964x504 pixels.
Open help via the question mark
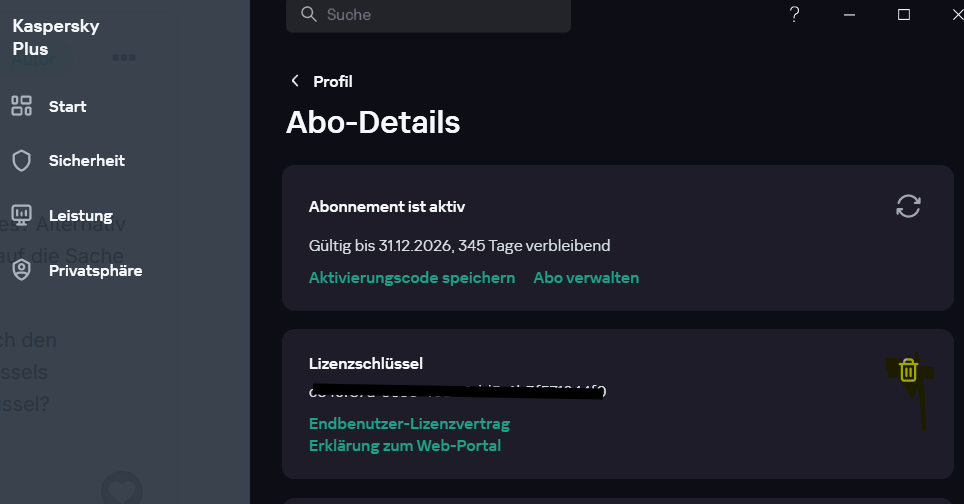[x=795, y=15]
